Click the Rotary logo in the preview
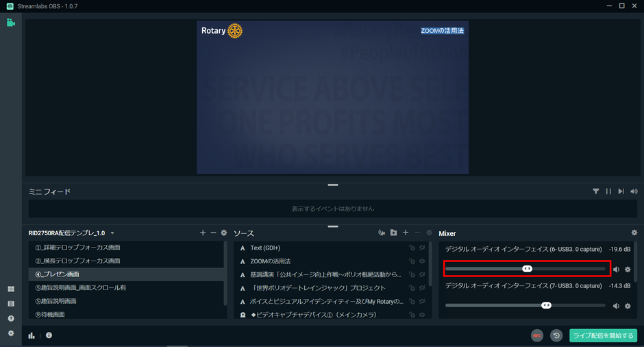 (222, 30)
